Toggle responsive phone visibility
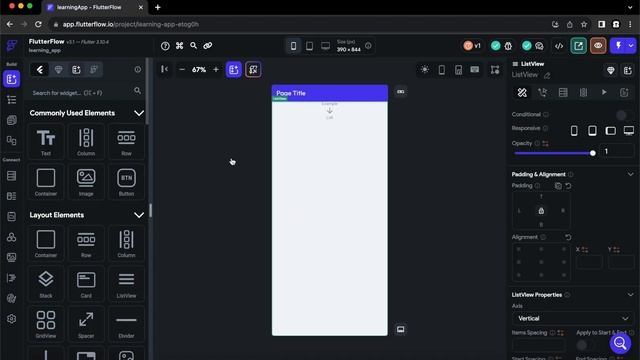The image size is (640, 360). [x=574, y=131]
